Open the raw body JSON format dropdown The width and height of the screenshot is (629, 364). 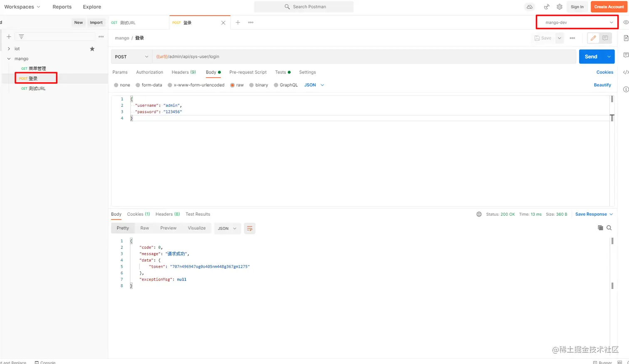tap(314, 85)
